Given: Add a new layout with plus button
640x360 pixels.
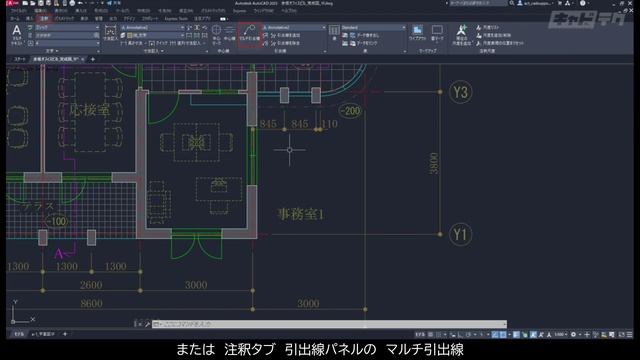Looking at the screenshot, I should (65, 334).
